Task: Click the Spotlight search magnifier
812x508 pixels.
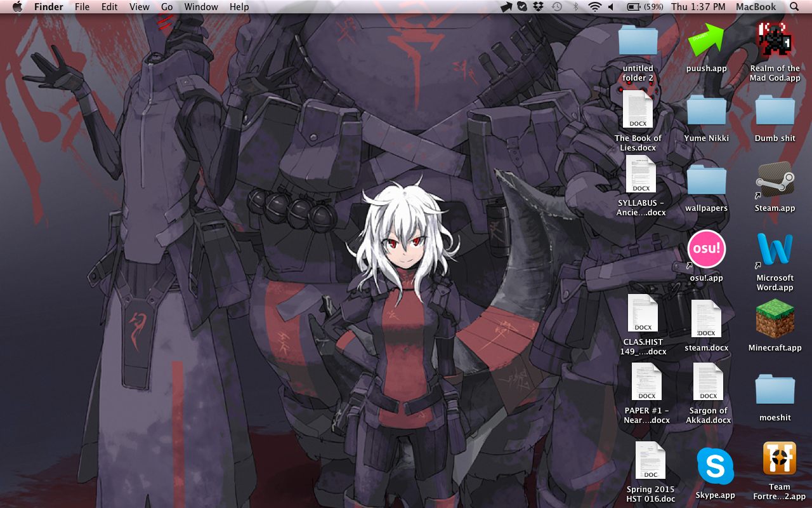Action: (794, 7)
